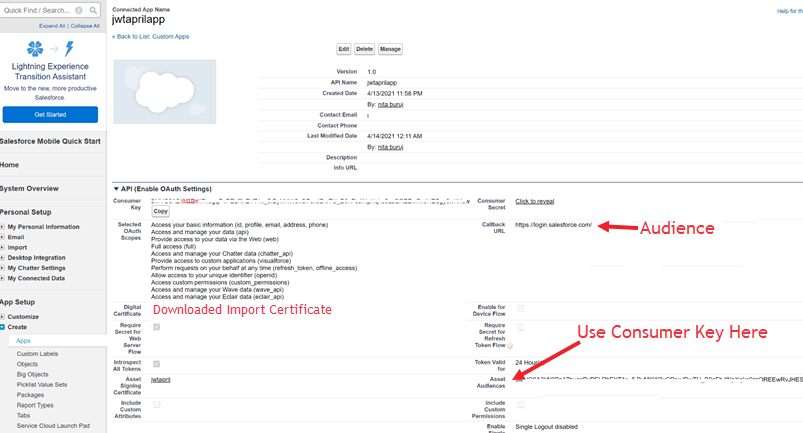
Task: Select Big Objects under Create
Action: [x=32, y=374]
